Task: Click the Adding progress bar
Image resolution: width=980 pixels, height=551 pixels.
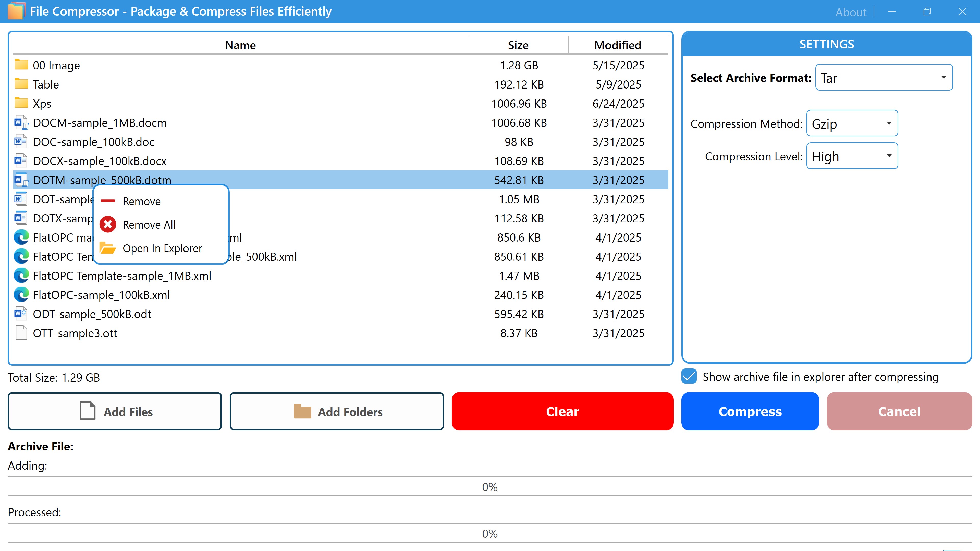Action: [490, 486]
